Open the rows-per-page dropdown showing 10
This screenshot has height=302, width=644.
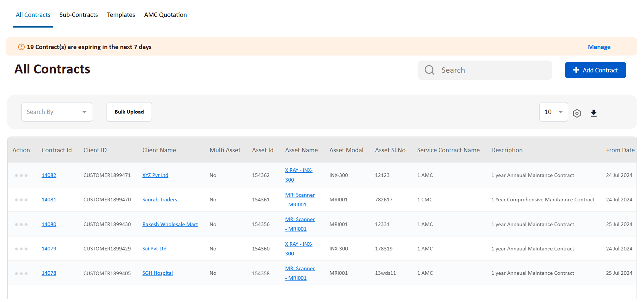pos(553,112)
